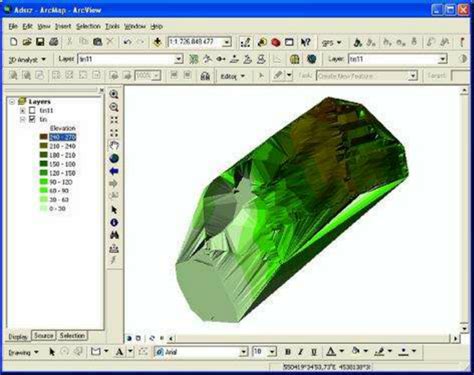
Task: Open the Editor dropdown menu
Action: (x=233, y=76)
